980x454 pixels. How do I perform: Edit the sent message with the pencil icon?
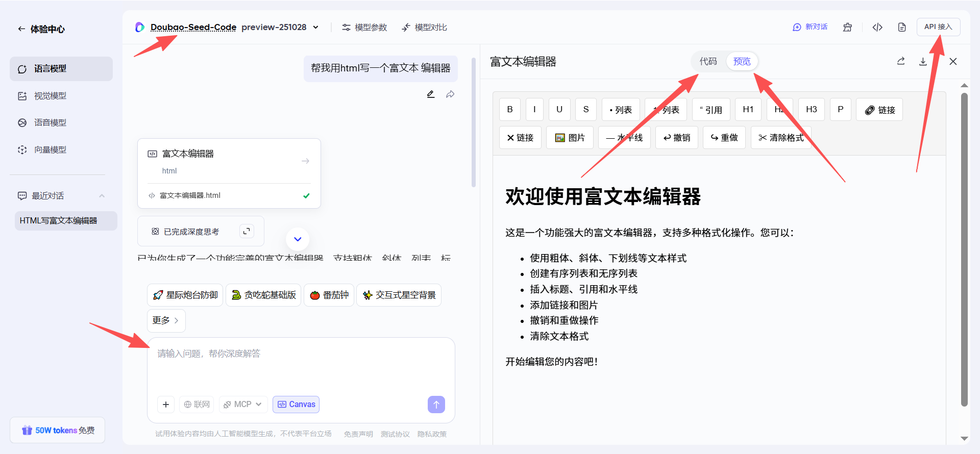pos(431,94)
